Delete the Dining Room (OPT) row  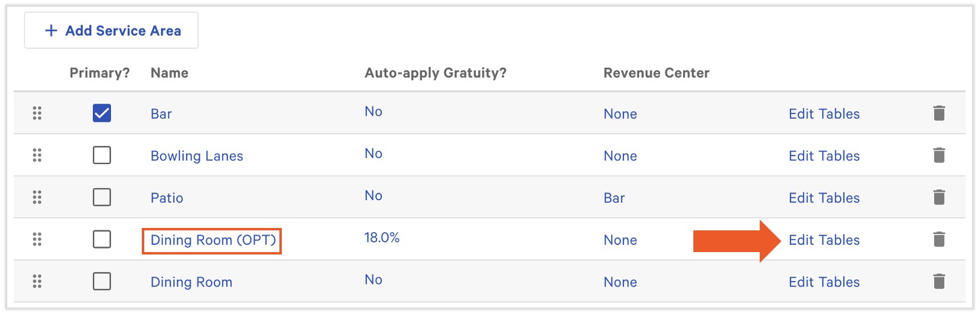[938, 239]
